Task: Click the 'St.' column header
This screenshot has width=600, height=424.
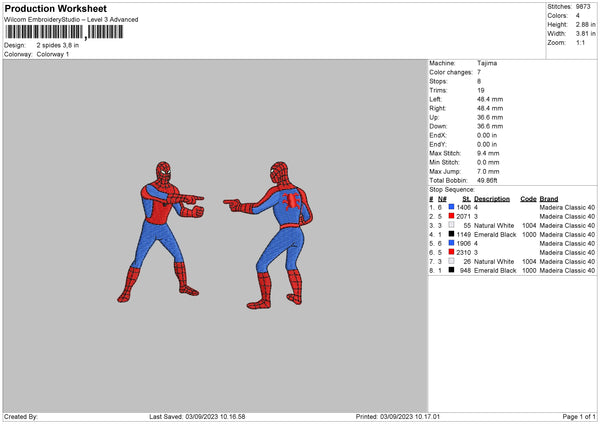Action: 466,199
